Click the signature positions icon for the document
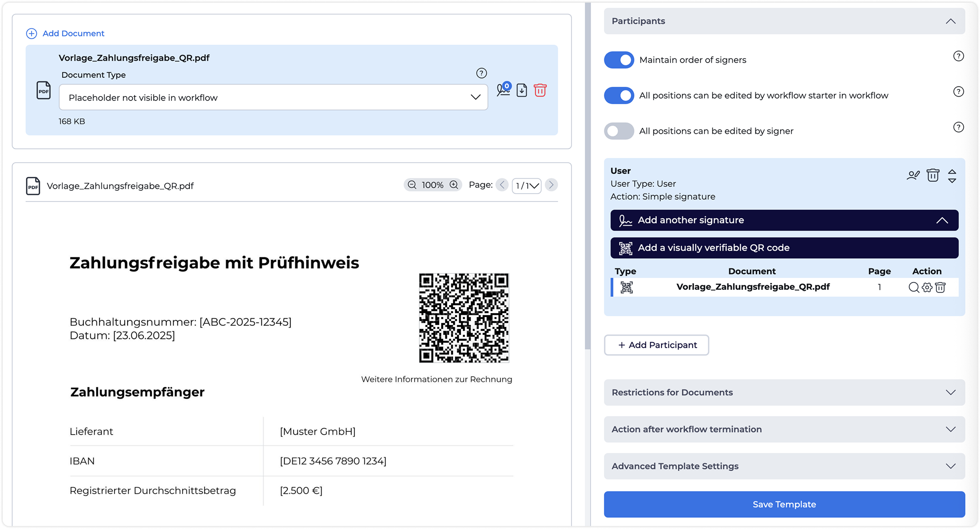 503,90
